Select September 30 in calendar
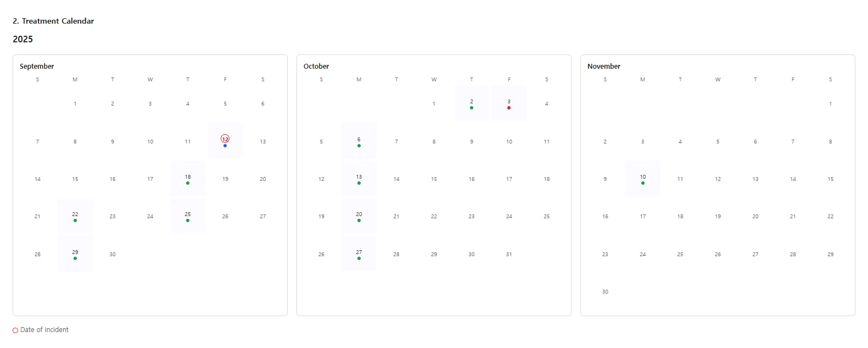This screenshot has height=348, width=868. point(113,254)
